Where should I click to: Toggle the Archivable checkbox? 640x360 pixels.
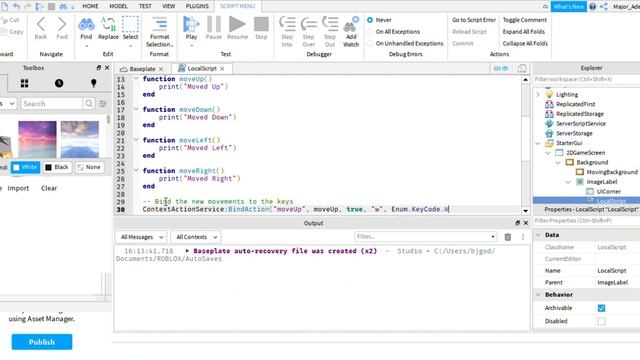(601, 308)
